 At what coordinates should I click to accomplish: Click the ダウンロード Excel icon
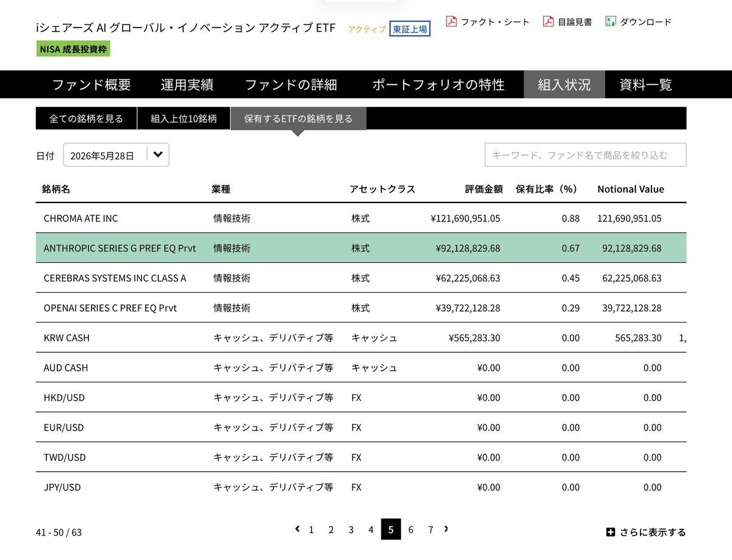(610, 21)
